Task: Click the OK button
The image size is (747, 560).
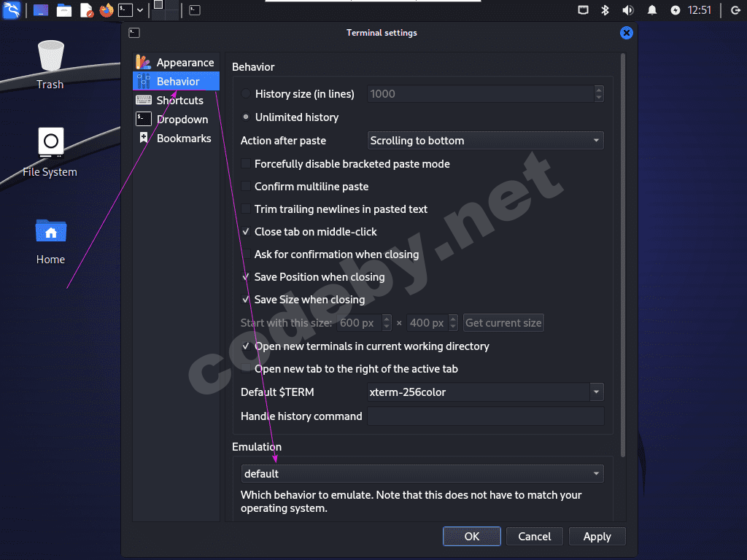Action: point(472,536)
